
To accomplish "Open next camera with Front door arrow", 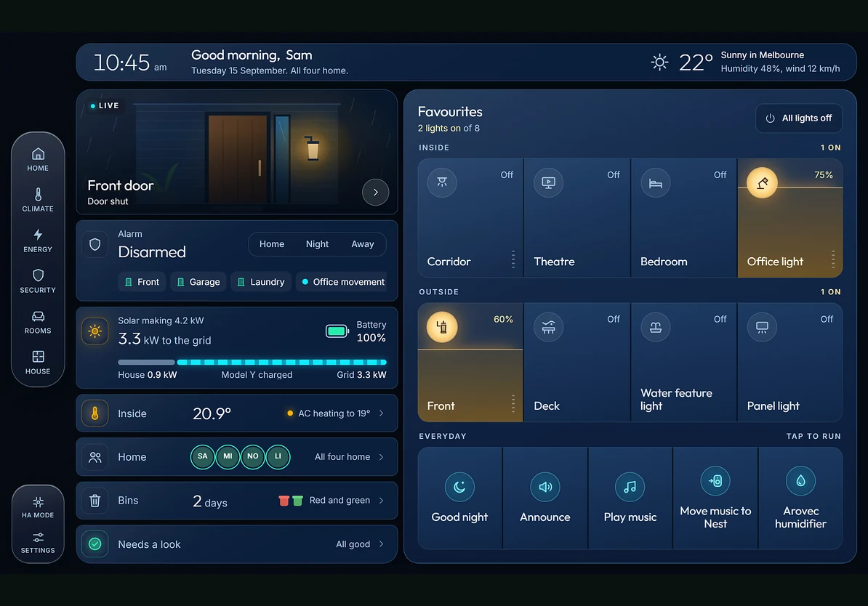I will point(375,192).
